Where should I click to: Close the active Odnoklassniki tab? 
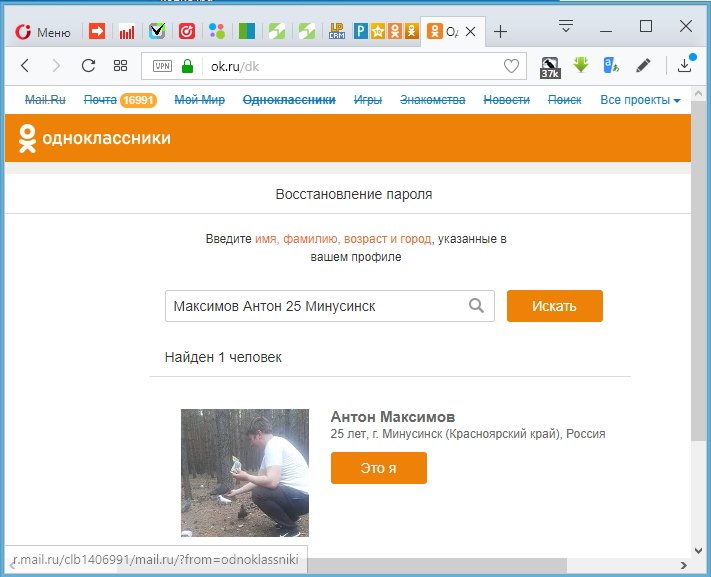point(471,31)
